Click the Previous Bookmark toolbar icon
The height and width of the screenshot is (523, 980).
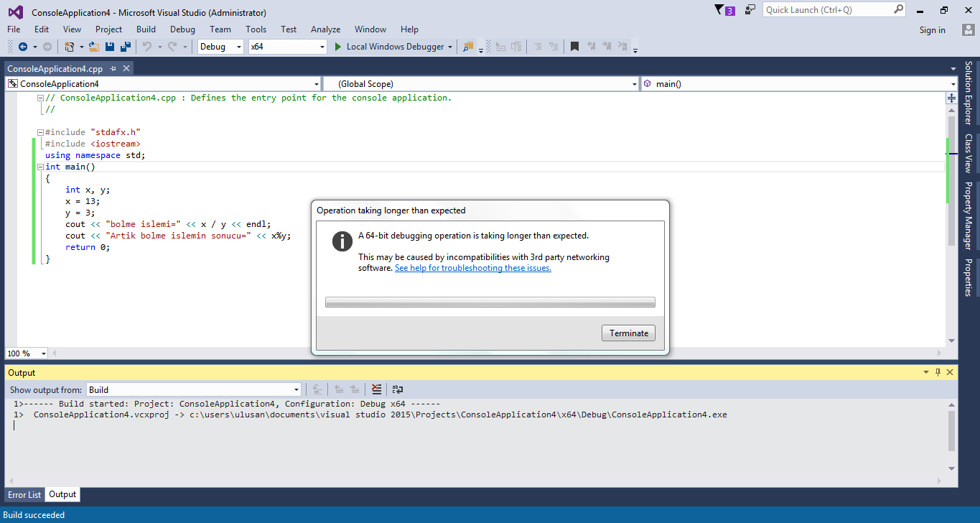pyautogui.click(x=591, y=47)
